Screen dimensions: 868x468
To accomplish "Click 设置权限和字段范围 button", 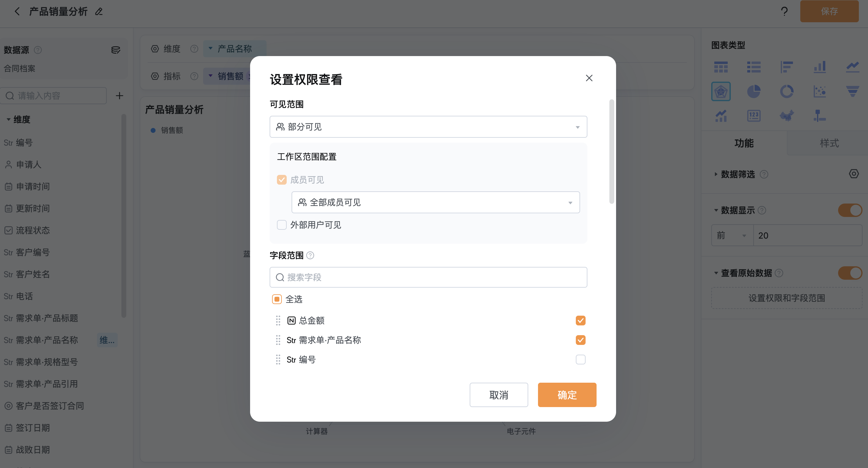I will 787,298.
